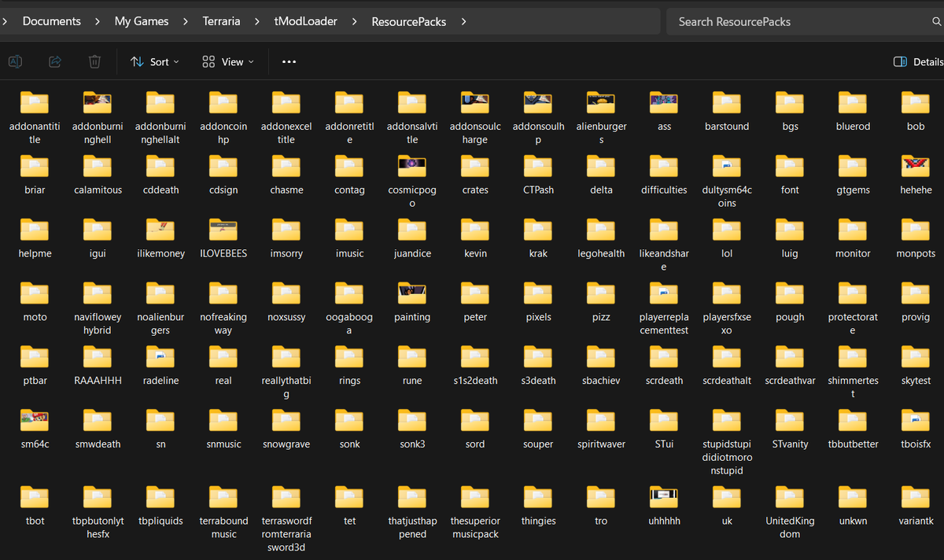Open the View dropdown

[x=228, y=61]
